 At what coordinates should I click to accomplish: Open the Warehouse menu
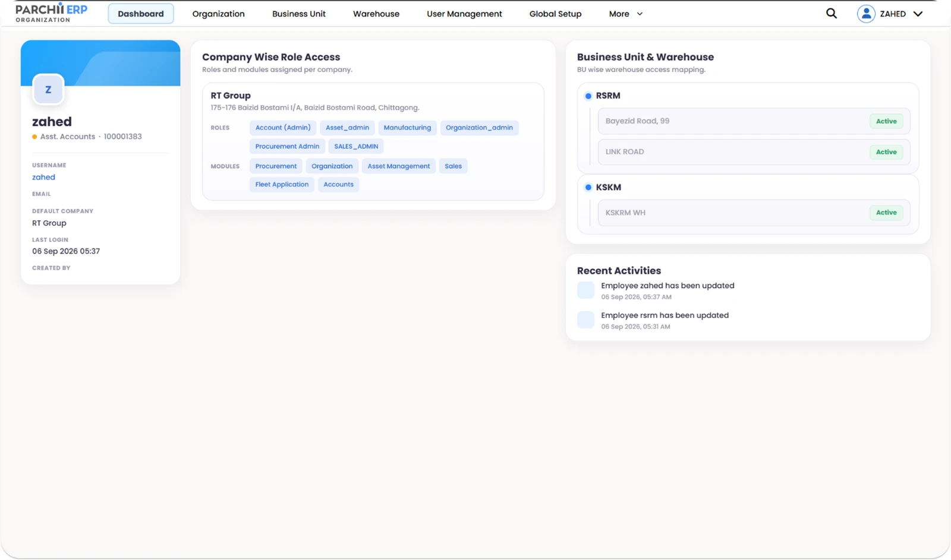point(376,14)
